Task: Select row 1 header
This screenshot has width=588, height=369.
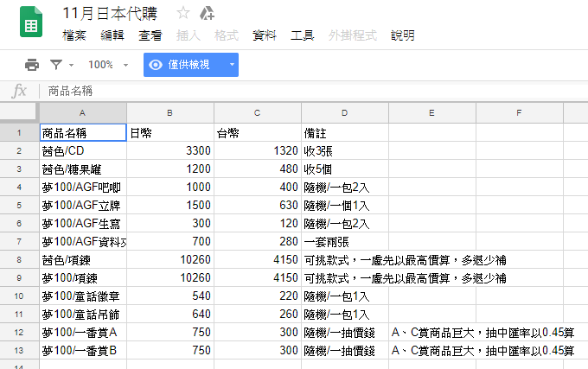Action: tap(19, 133)
